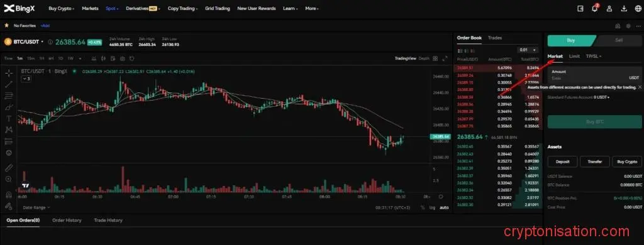
Task: Open the notifications bell icon
Action: (x=594, y=8)
